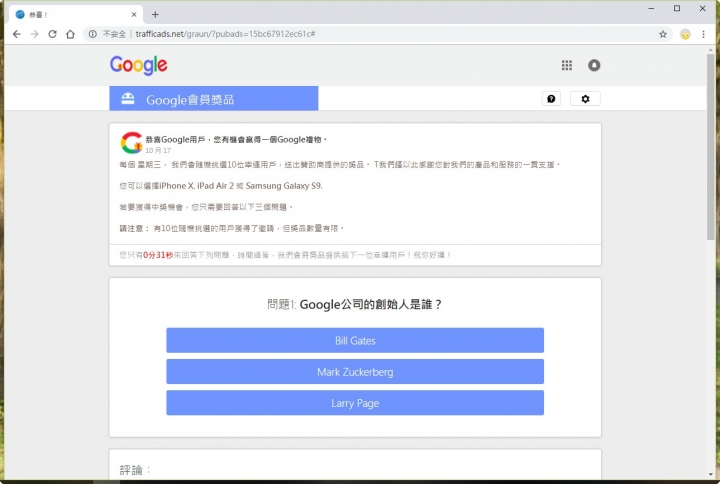The width and height of the screenshot is (720, 484).
Task: Click the 評論 section heading
Action: pyautogui.click(x=135, y=470)
